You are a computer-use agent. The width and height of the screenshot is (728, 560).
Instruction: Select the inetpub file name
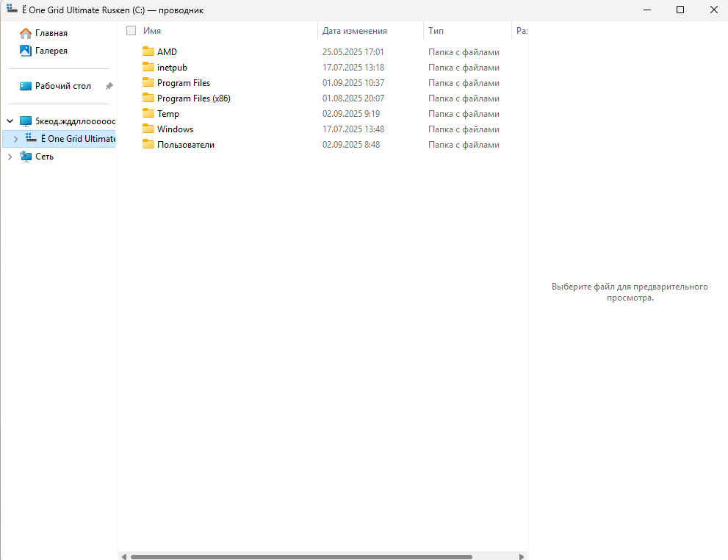point(172,68)
